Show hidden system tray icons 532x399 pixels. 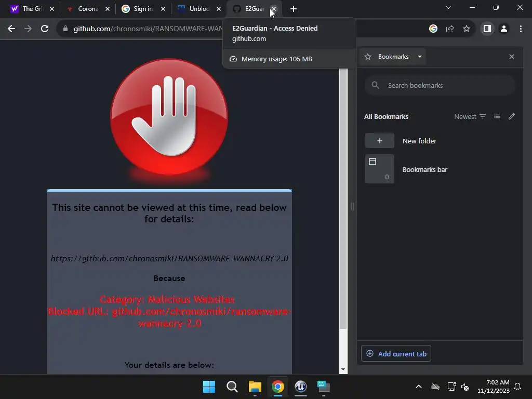(x=419, y=387)
